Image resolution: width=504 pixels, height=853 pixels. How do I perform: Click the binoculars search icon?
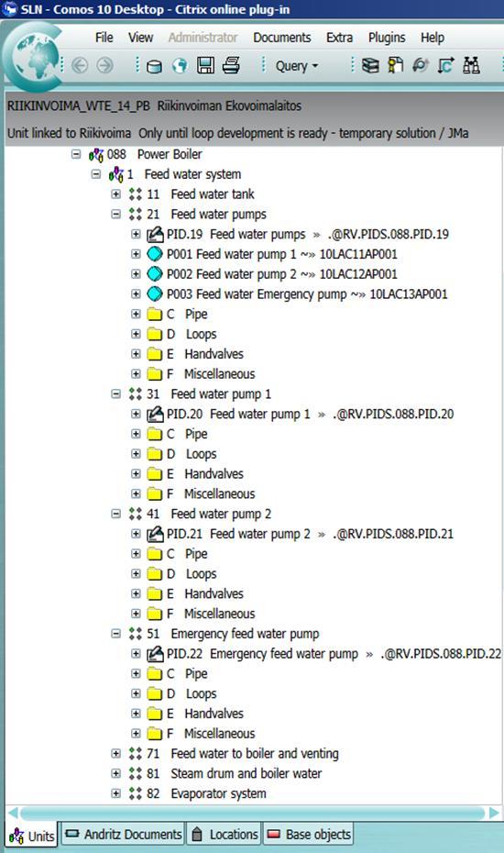[x=471, y=65]
